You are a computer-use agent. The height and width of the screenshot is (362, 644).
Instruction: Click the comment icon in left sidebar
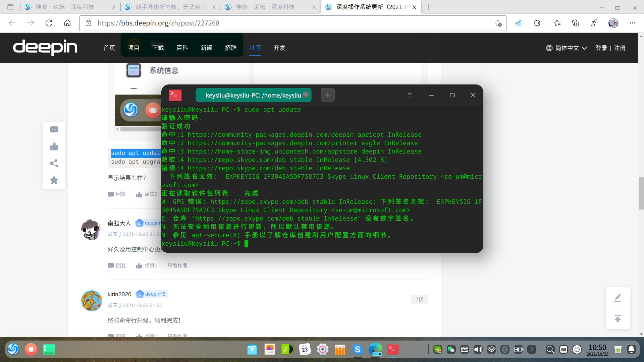click(x=54, y=130)
